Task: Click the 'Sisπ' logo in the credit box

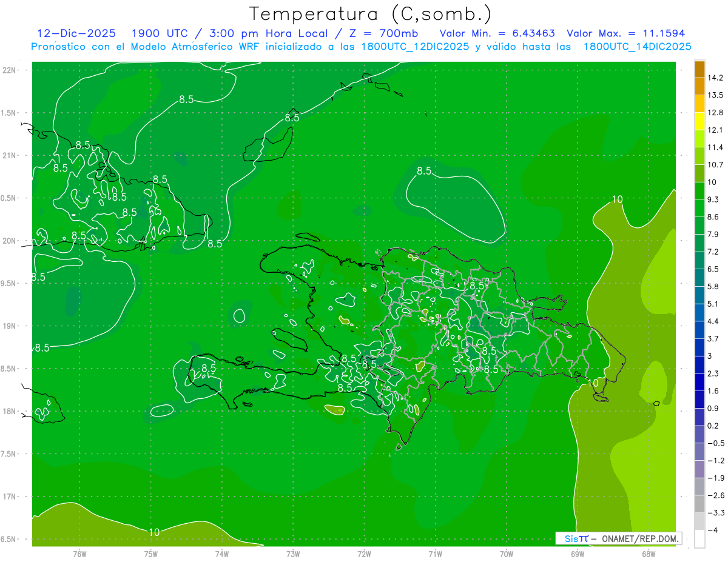Action: (576, 538)
